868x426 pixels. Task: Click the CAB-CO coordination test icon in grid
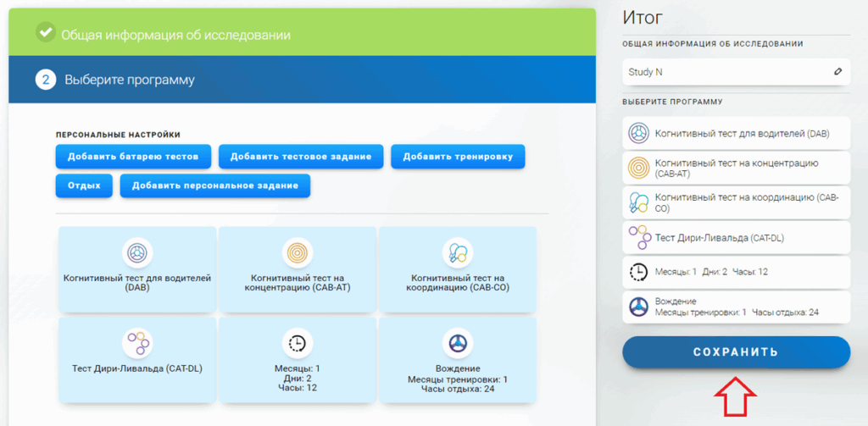coord(457,252)
